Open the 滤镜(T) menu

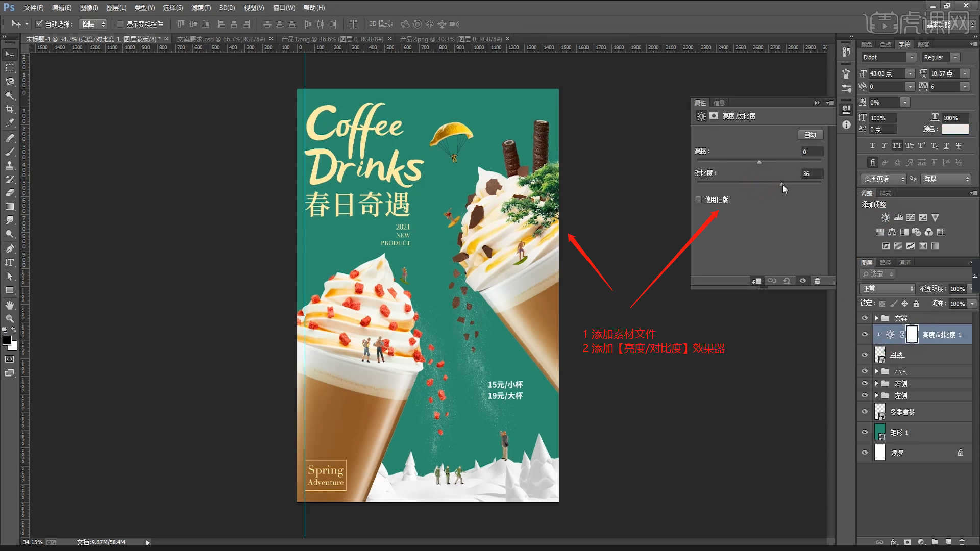[x=201, y=8]
